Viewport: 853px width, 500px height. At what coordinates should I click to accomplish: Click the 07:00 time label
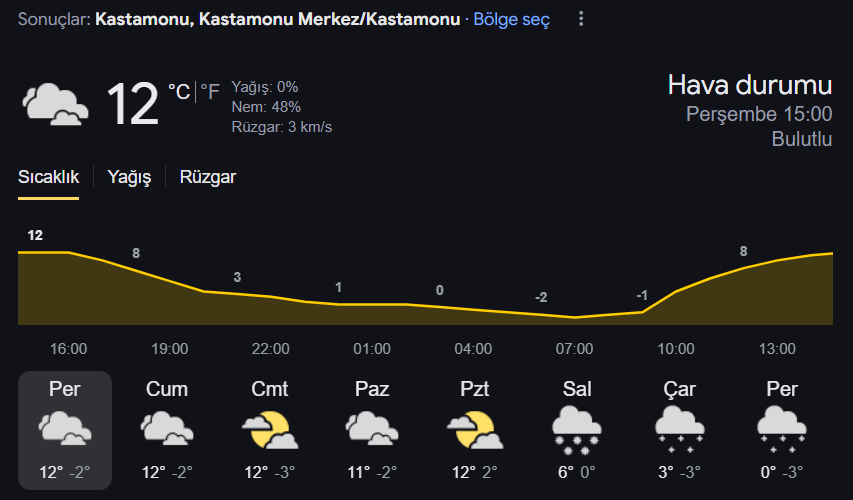(574, 349)
